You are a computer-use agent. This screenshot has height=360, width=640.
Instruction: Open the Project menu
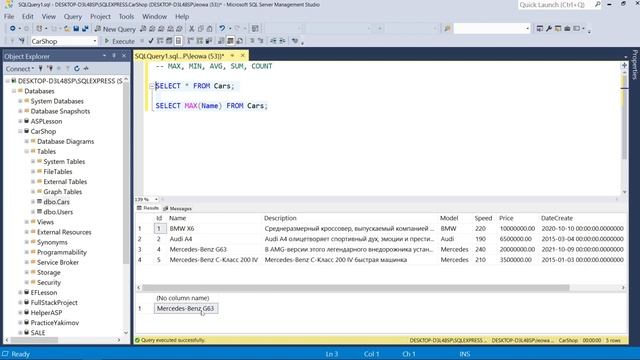[x=100, y=17]
